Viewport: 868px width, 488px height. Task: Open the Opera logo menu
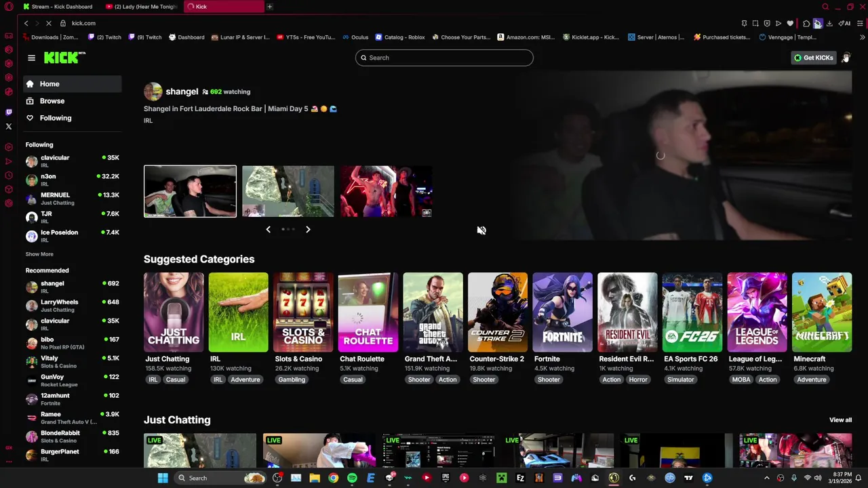coord(9,7)
